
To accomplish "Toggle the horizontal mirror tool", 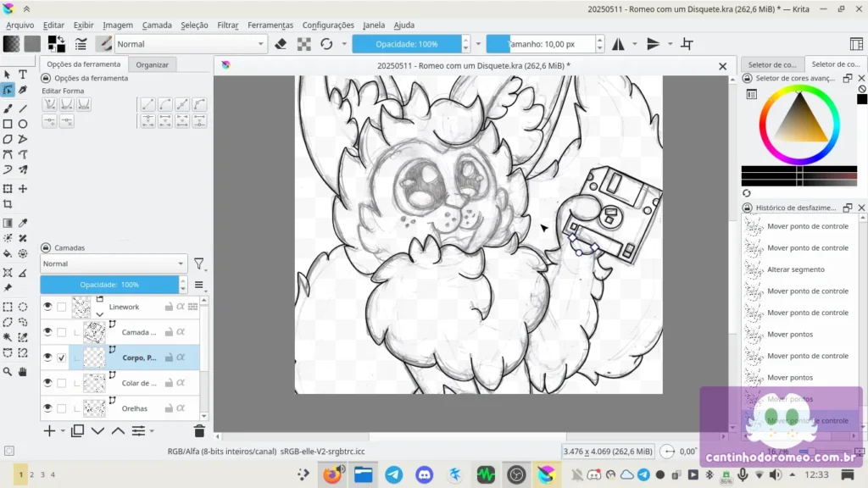I will pyautogui.click(x=618, y=44).
